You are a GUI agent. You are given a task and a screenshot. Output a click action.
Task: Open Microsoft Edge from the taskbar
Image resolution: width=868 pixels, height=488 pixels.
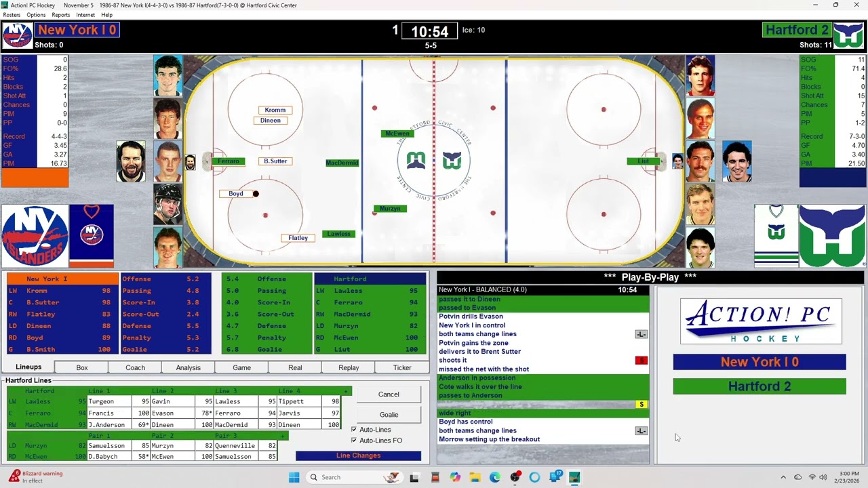point(494,477)
